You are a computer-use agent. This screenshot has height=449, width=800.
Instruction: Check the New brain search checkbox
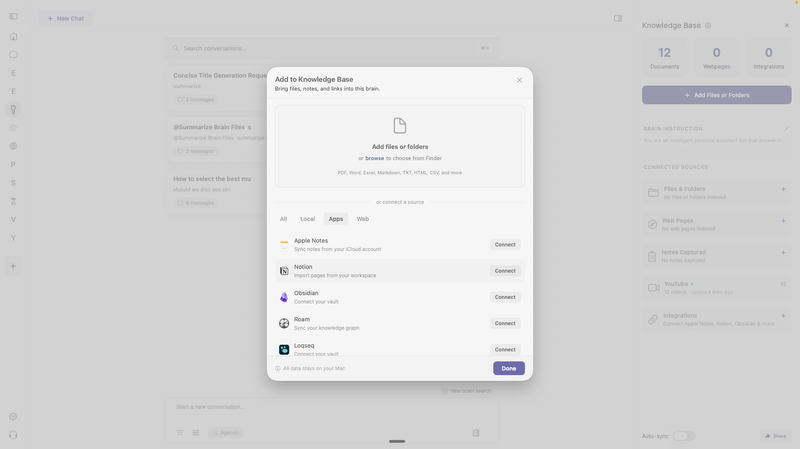coord(444,391)
